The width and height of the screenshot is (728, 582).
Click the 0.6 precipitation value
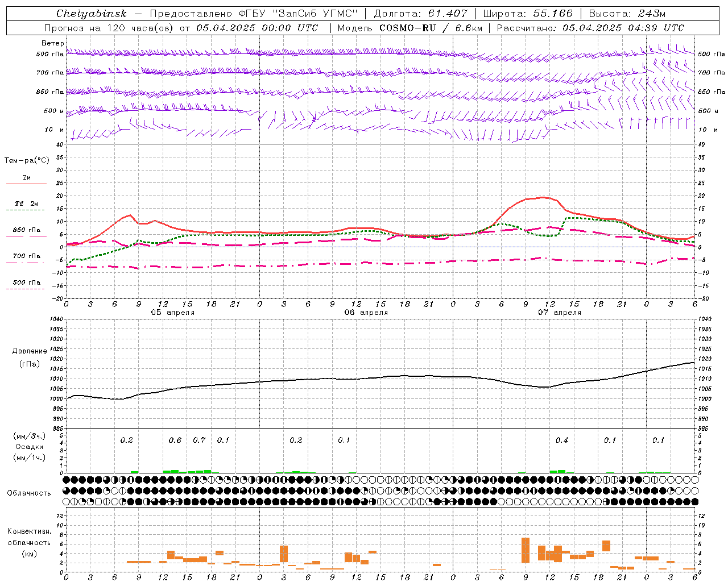pyautogui.click(x=175, y=440)
